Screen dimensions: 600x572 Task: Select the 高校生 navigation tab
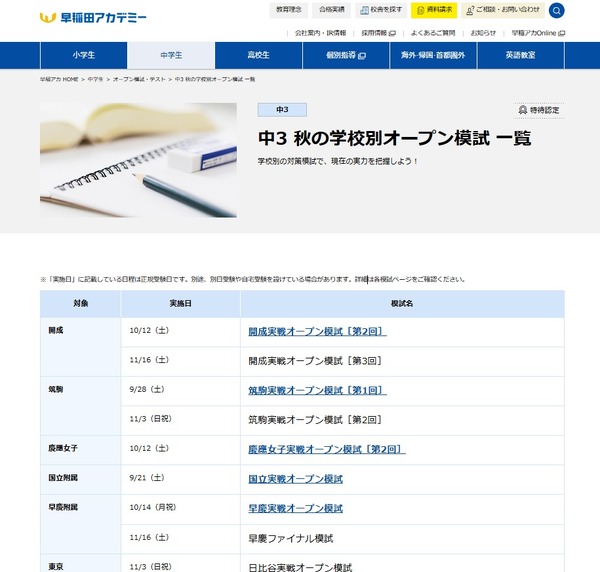[x=257, y=55]
